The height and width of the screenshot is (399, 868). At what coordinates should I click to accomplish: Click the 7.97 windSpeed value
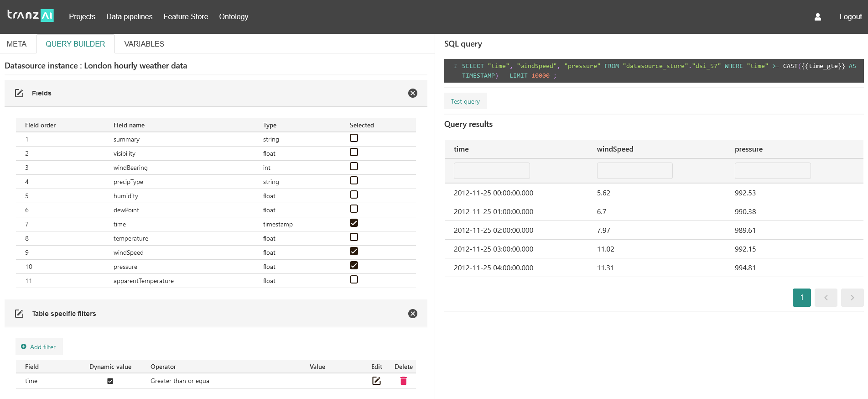coord(603,230)
